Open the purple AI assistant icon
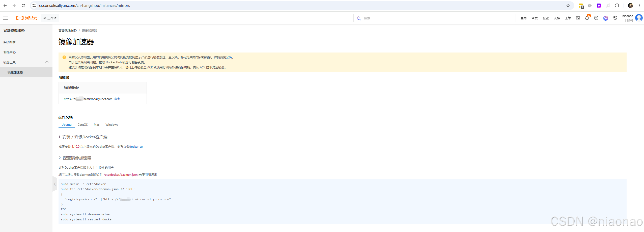 click(x=606, y=18)
